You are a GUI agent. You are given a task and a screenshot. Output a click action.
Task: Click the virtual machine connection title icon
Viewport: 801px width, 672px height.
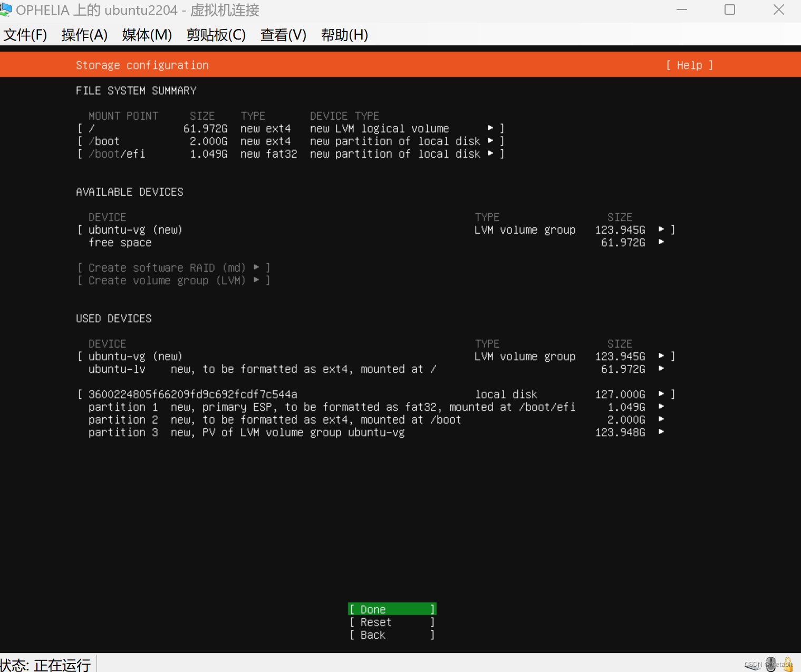[x=6, y=10]
